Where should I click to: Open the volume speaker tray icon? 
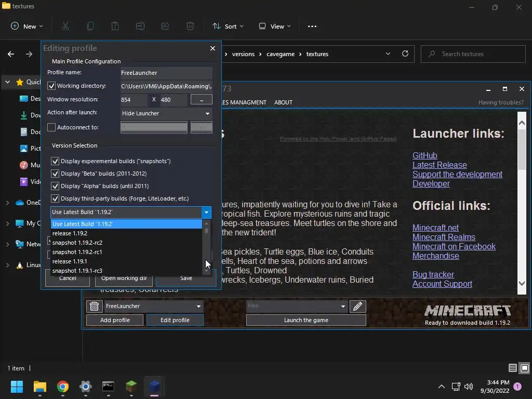pos(469,387)
